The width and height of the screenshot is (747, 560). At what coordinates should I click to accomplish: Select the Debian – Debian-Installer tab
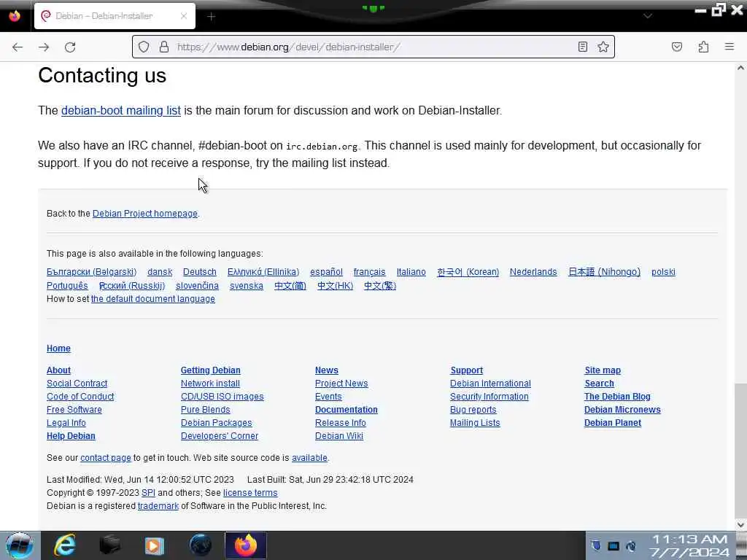point(115,16)
